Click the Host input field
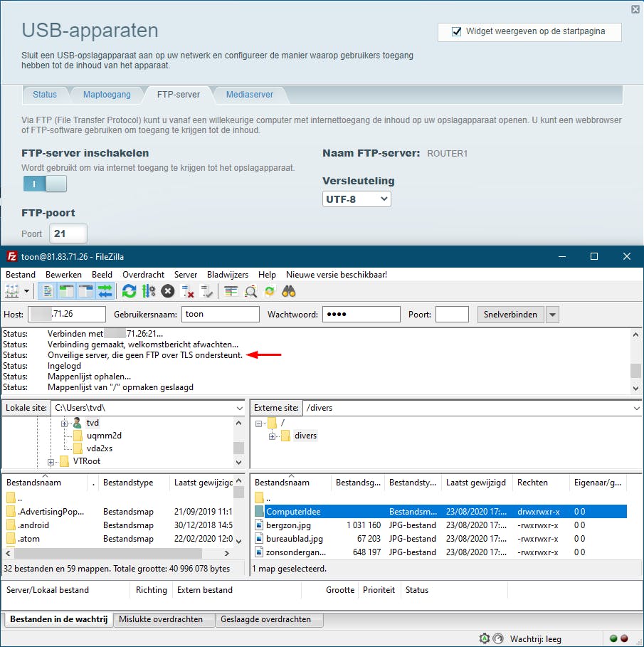Screen dimensions: 644x647 [67, 314]
